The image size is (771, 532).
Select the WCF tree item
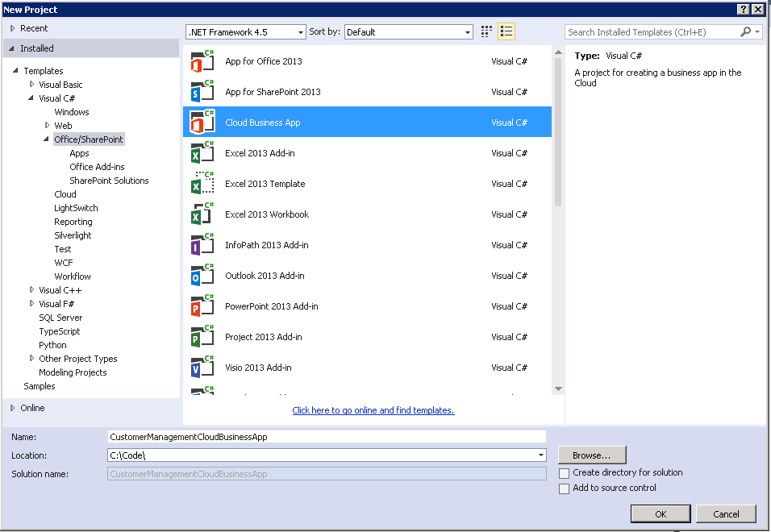[x=64, y=263]
